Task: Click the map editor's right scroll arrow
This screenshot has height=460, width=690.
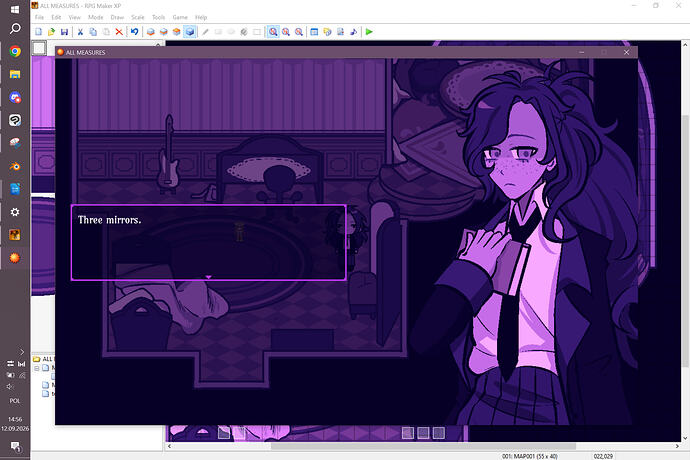Action: pos(677,446)
